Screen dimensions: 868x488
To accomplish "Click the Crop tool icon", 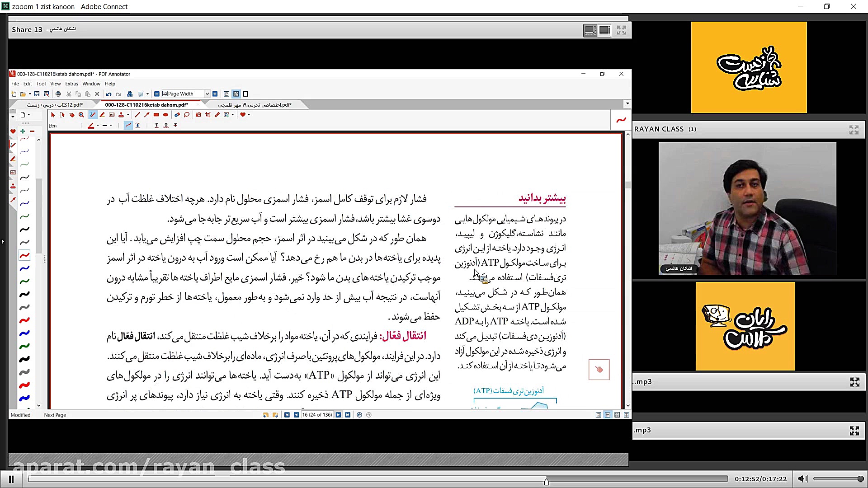I will click(208, 115).
